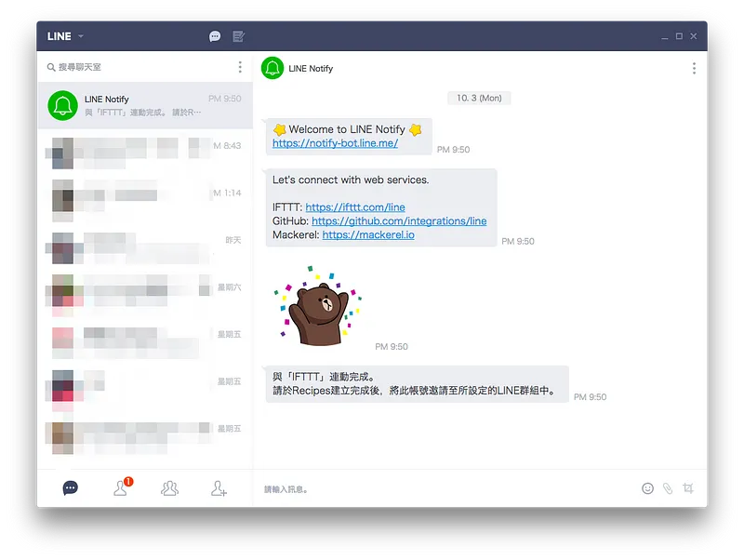The height and width of the screenshot is (560, 744).
Task: Switch to the Chats tab at bottom
Action: click(x=71, y=487)
